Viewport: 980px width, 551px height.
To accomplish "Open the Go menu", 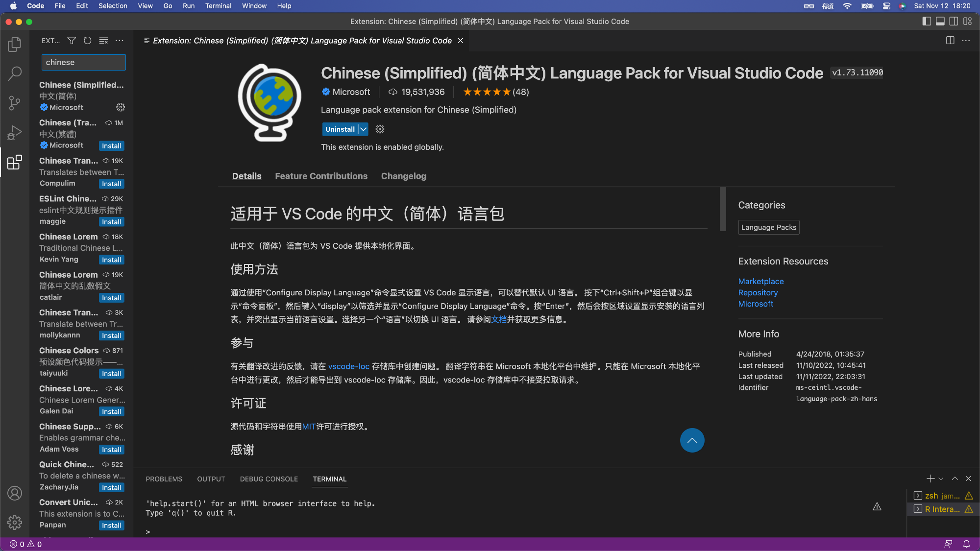I will coord(168,6).
